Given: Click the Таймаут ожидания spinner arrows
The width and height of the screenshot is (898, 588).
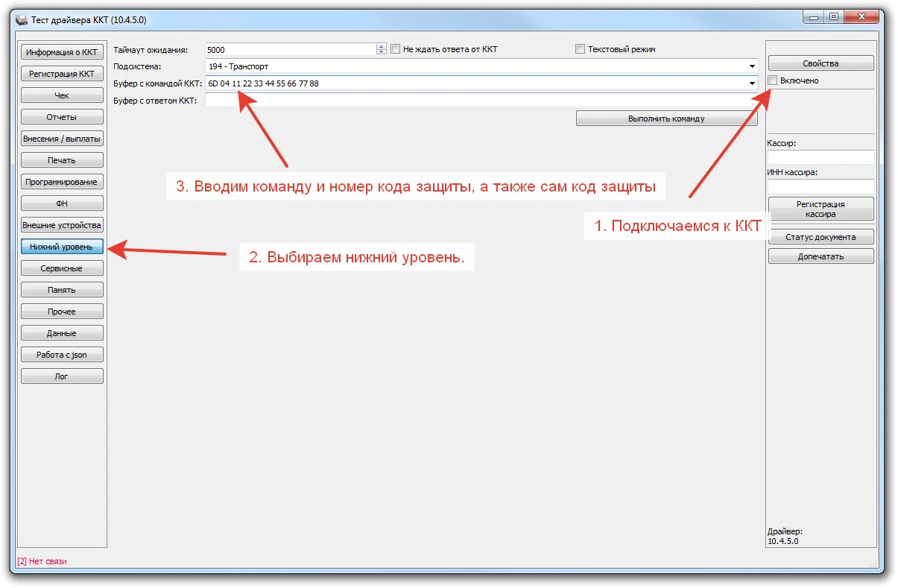Looking at the screenshot, I should tap(382, 49).
